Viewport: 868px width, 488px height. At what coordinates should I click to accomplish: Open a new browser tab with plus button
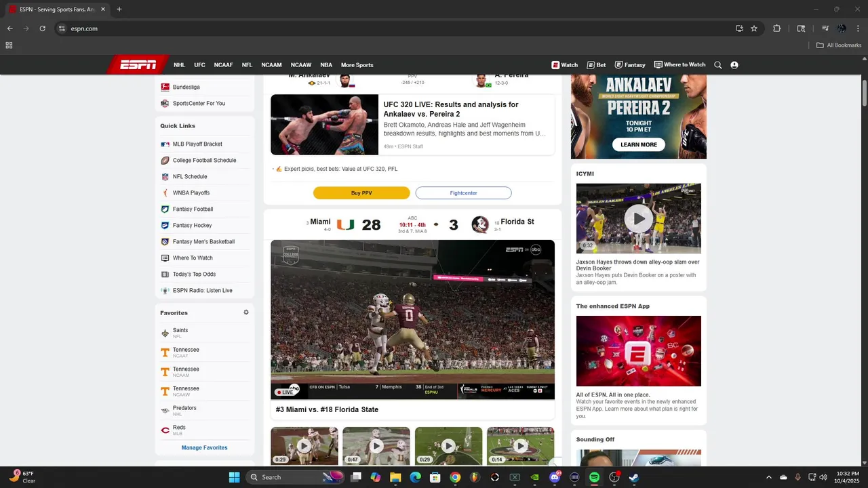tap(119, 9)
